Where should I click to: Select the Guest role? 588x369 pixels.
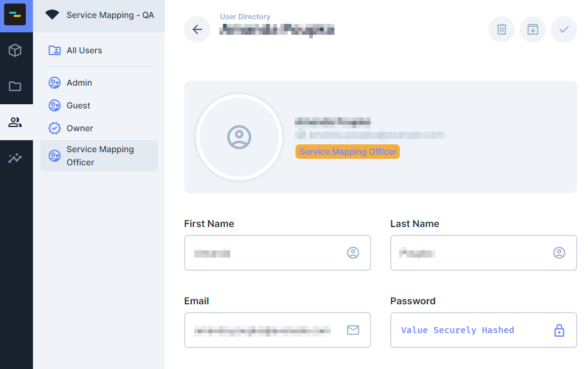tap(78, 105)
